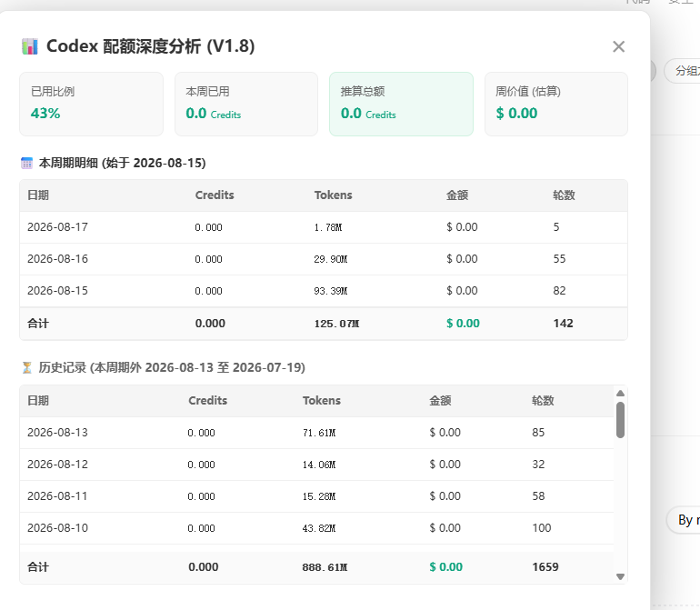This screenshot has width=700, height=610.
Task: Click the 轮数 header in current period table
Action: [564, 195]
